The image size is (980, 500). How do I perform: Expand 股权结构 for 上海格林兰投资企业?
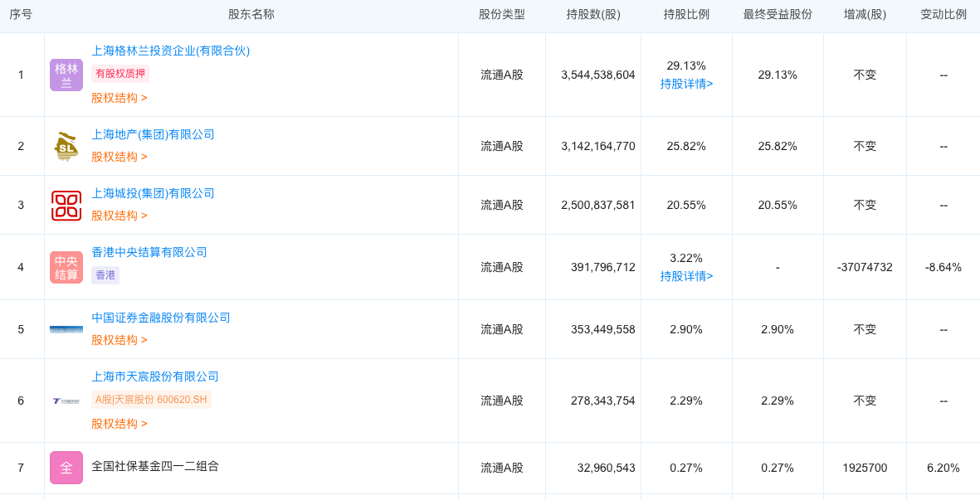pos(119,98)
